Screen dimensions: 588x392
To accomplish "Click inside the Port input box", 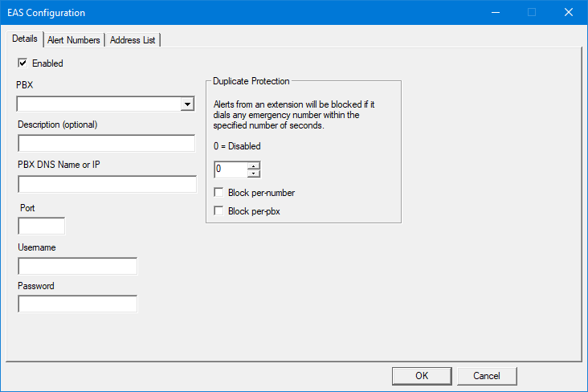I will (x=41, y=226).
